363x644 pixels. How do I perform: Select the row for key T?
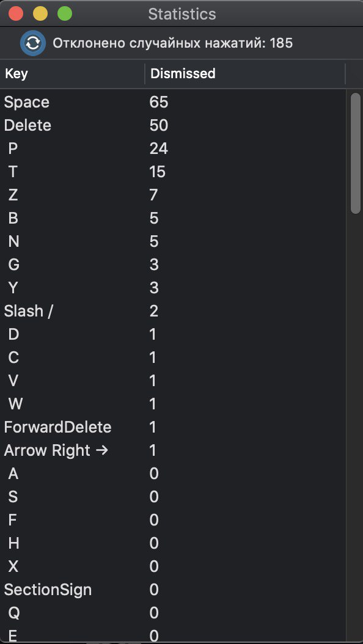point(173,172)
